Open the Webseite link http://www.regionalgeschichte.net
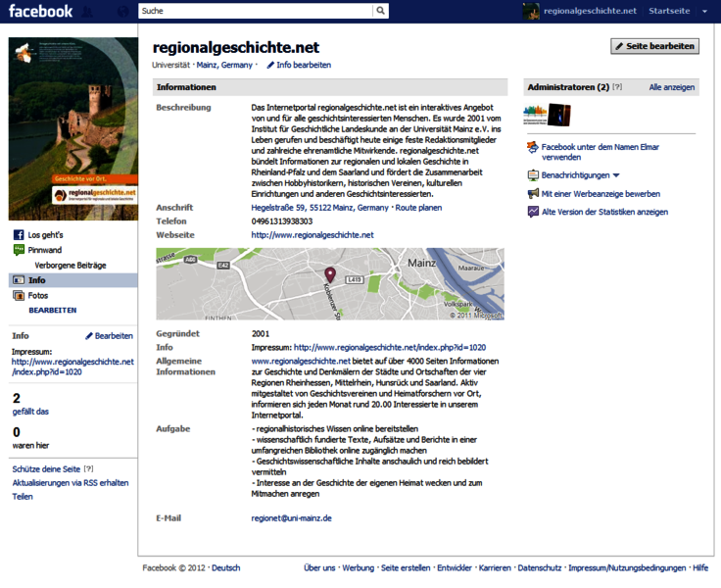This screenshot has width=721, height=588. pos(312,235)
